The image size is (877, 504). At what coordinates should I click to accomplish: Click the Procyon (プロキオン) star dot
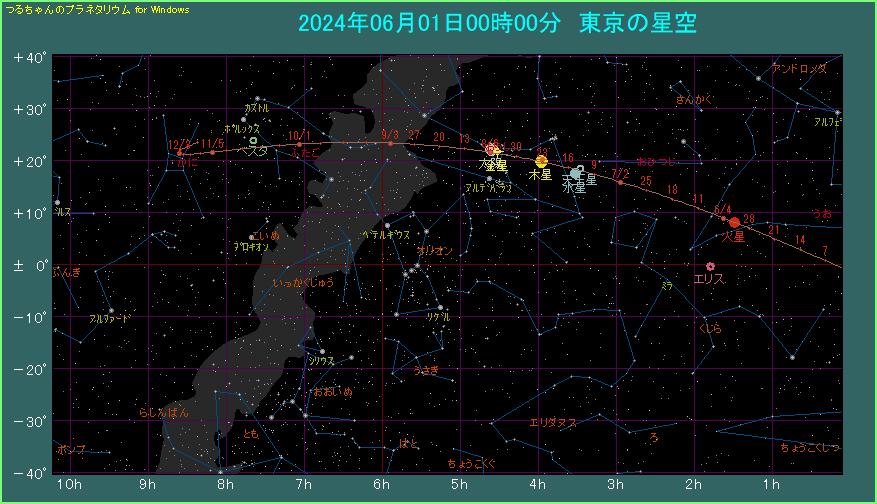coord(251,237)
